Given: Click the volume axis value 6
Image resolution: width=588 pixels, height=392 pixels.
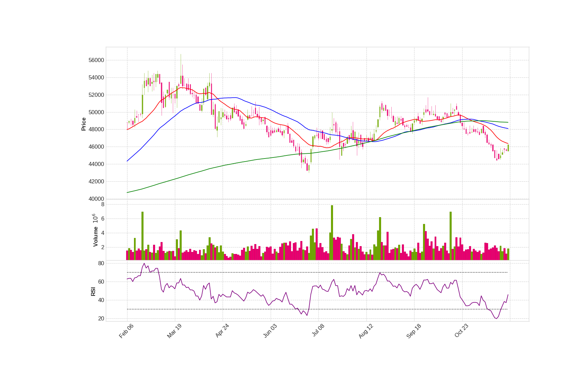Looking at the screenshot, I should [103, 219].
